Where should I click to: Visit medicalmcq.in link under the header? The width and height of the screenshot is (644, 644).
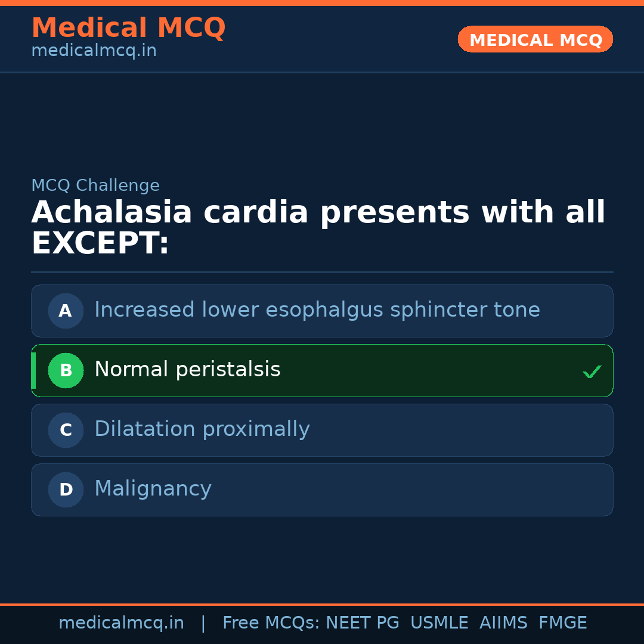(94, 50)
